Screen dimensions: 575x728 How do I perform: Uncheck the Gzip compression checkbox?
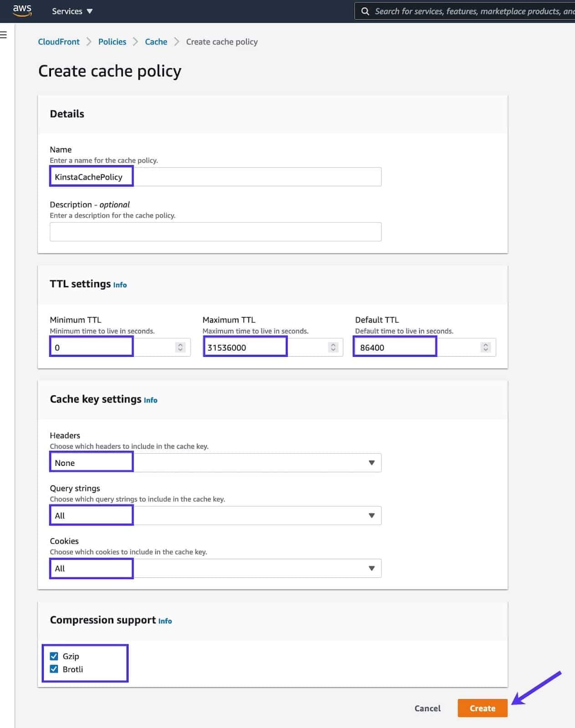(x=54, y=656)
